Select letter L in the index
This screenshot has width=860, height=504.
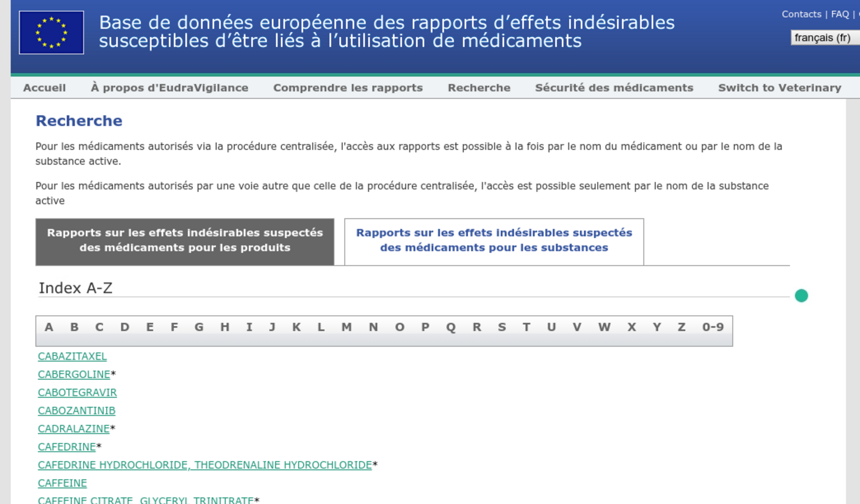tap(321, 327)
